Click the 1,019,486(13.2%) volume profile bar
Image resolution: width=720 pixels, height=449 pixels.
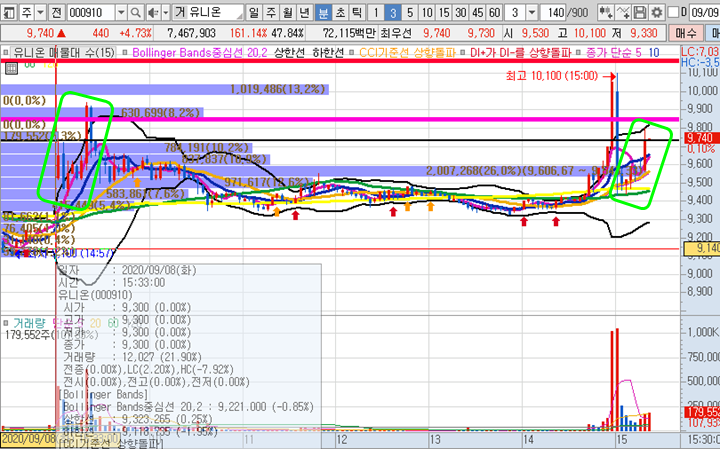pos(165,89)
